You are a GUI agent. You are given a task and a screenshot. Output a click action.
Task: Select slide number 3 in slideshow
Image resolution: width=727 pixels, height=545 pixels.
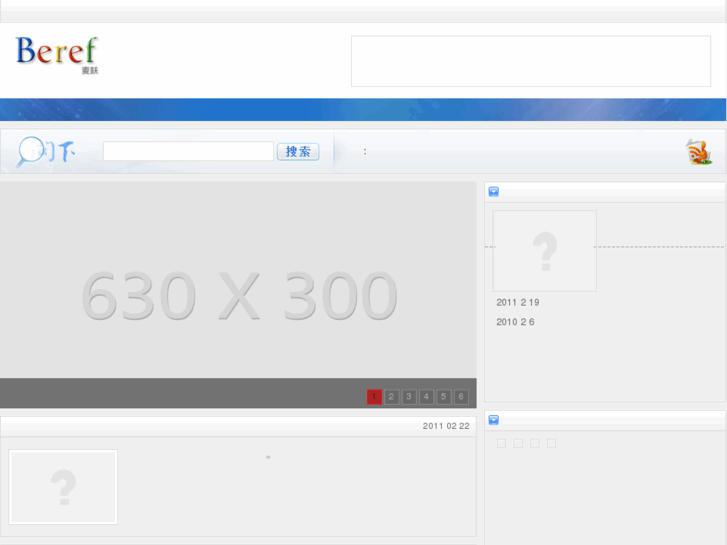tap(409, 397)
